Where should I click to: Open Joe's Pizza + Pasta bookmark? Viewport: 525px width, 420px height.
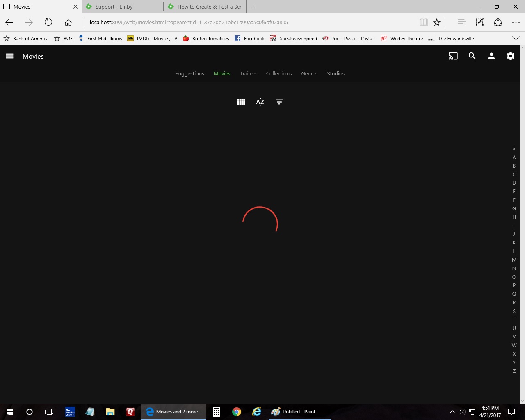(349, 39)
